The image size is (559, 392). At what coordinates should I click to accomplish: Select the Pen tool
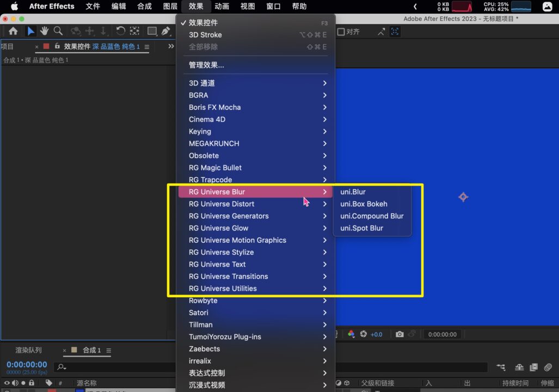tap(165, 32)
